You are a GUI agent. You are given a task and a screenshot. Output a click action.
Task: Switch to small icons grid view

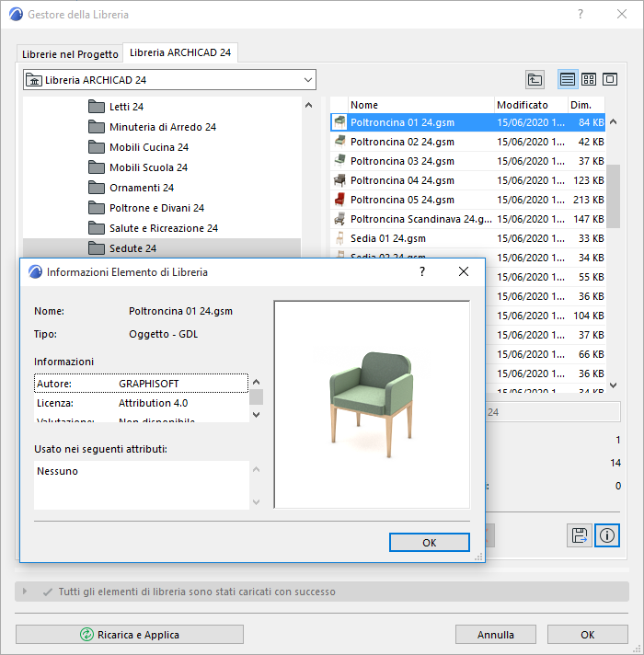pos(589,79)
